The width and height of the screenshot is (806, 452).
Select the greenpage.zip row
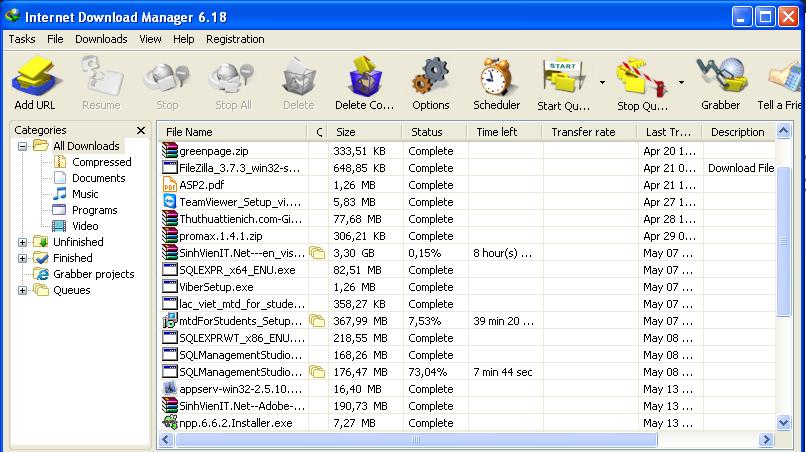(467, 151)
